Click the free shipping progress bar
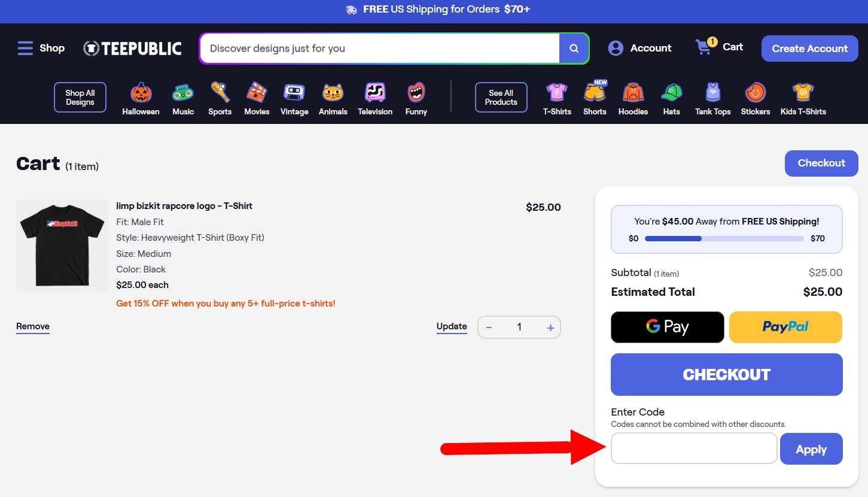Image resolution: width=868 pixels, height=497 pixels. click(x=724, y=238)
